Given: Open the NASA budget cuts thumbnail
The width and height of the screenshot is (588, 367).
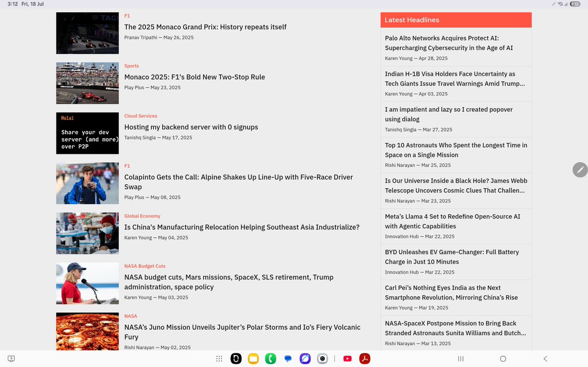Looking at the screenshot, I should pos(87,283).
